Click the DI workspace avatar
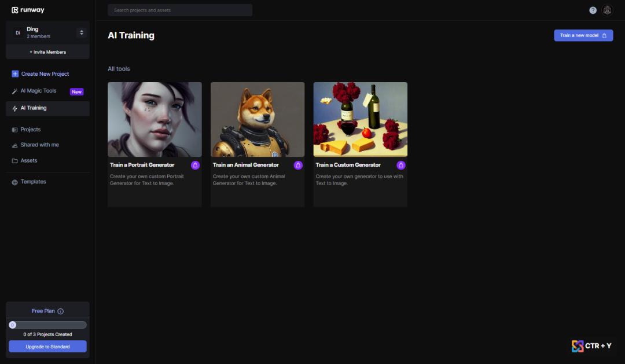 (17, 32)
